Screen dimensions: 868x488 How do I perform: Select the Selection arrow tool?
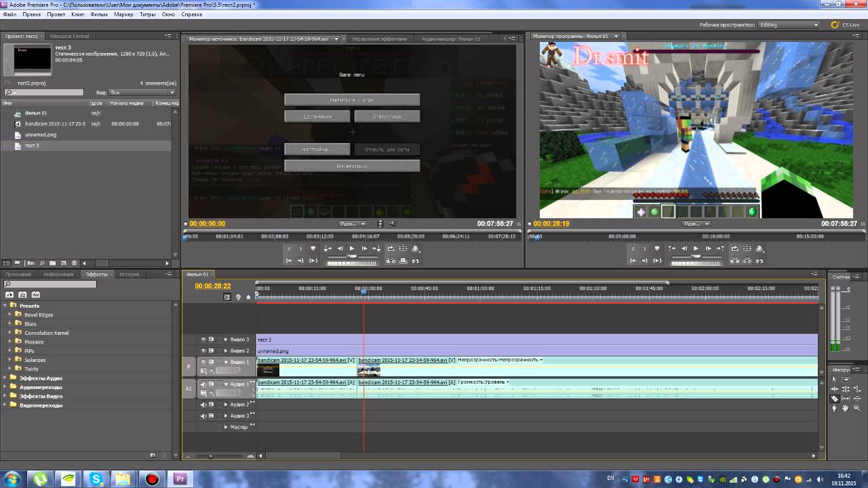coord(835,380)
